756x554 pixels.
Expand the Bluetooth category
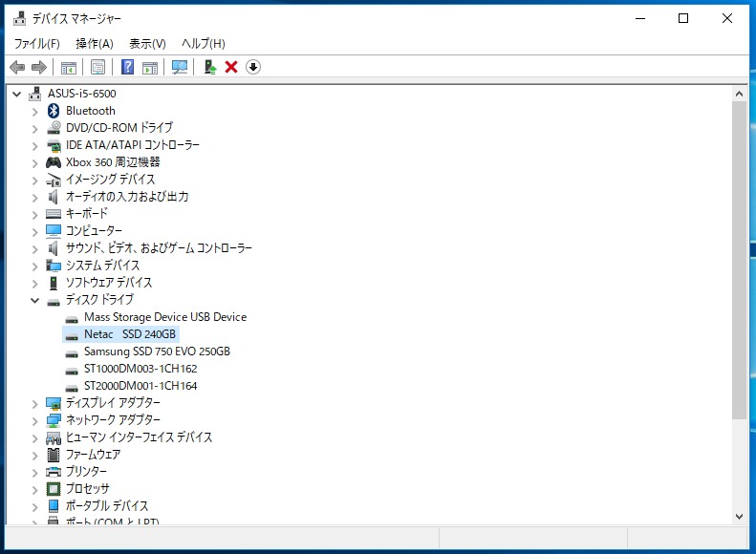click(34, 112)
